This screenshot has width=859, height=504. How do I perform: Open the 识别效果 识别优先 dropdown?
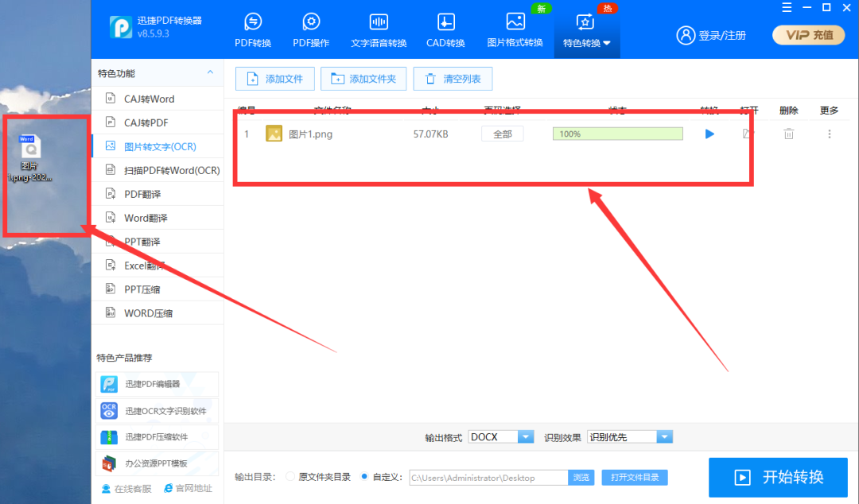coord(630,436)
